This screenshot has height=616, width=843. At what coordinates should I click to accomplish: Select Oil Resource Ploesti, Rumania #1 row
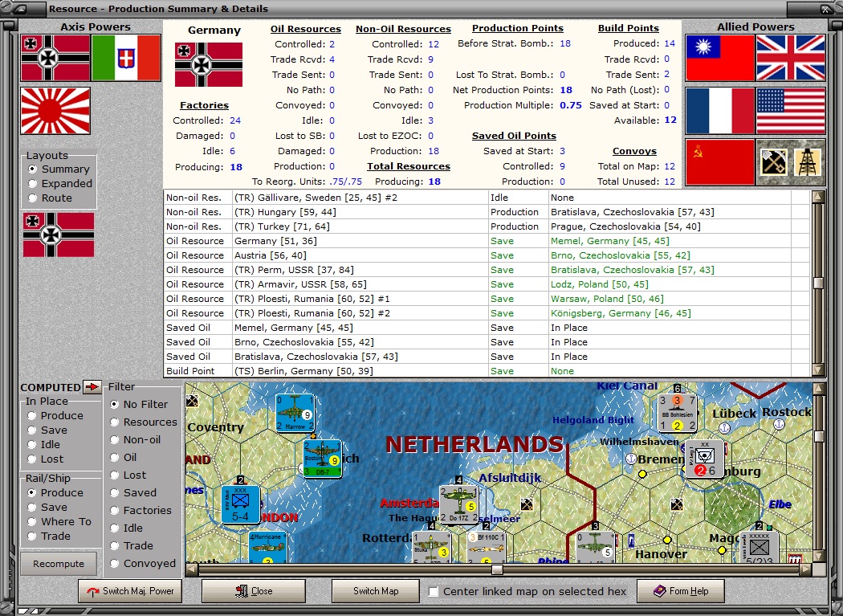pos(487,299)
